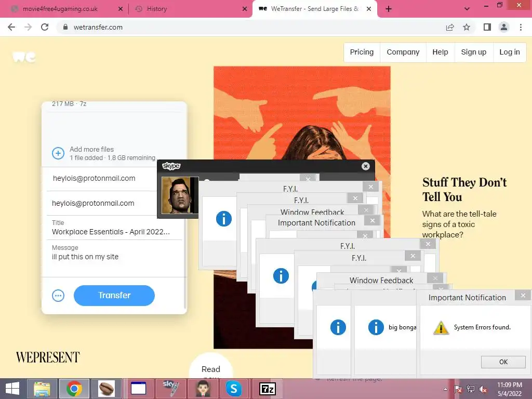Show hidden tray icons
Screen dimensions: 532x399
[445, 389]
